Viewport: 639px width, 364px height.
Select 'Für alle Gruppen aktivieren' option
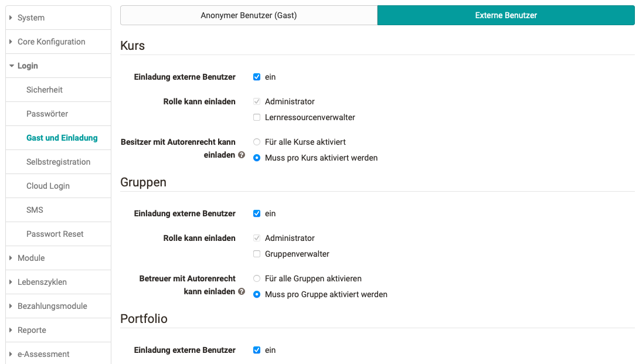257,278
